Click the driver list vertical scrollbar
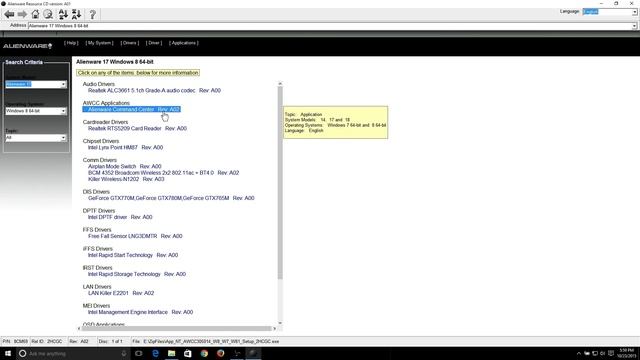The height and width of the screenshot is (360, 640). tap(280, 183)
